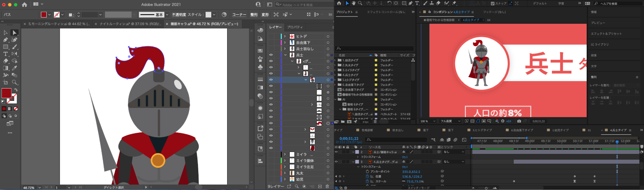Choose the Zoom tool in Illustrator toolbar
Image resolution: width=644 pixels, height=190 pixels.
14,82
